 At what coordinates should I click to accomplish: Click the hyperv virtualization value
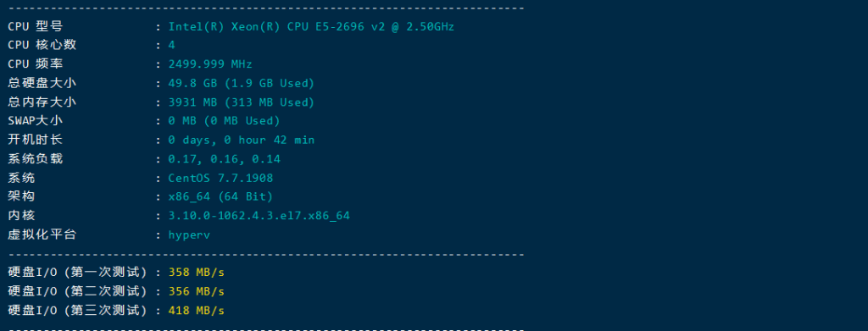189,234
